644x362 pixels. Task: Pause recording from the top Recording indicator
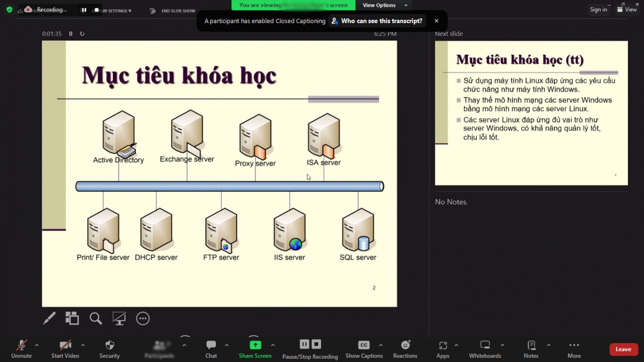(x=84, y=10)
